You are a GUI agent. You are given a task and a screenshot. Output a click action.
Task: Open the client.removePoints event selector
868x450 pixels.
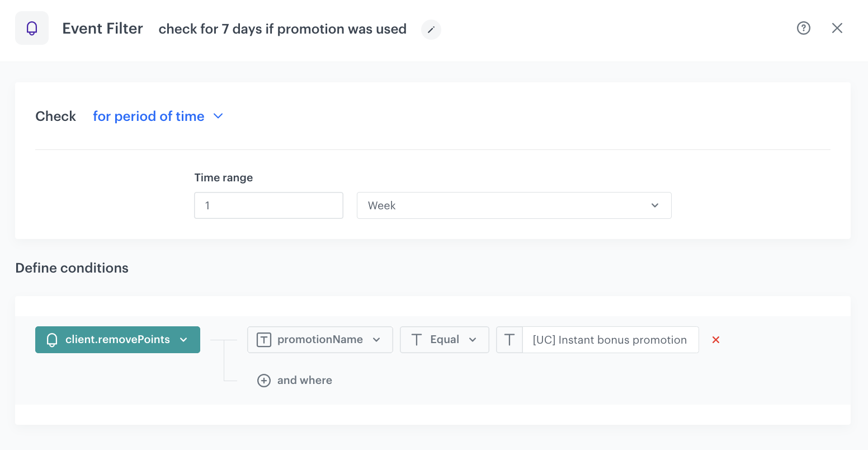pyautogui.click(x=117, y=339)
